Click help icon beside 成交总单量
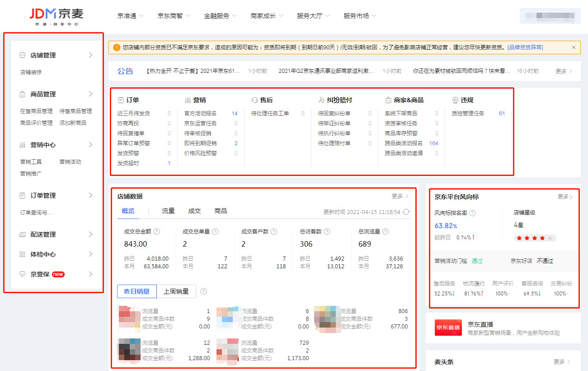 tap(215, 232)
